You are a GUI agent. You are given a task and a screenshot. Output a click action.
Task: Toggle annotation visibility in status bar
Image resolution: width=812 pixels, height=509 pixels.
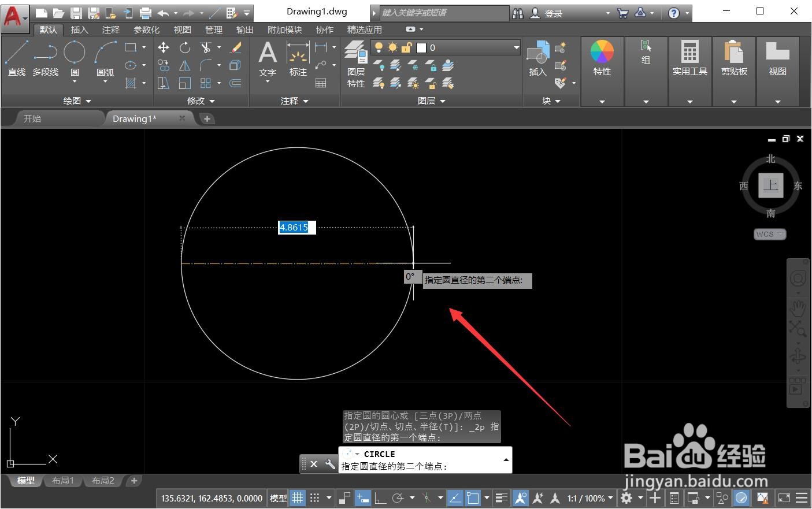[x=521, y=498]
